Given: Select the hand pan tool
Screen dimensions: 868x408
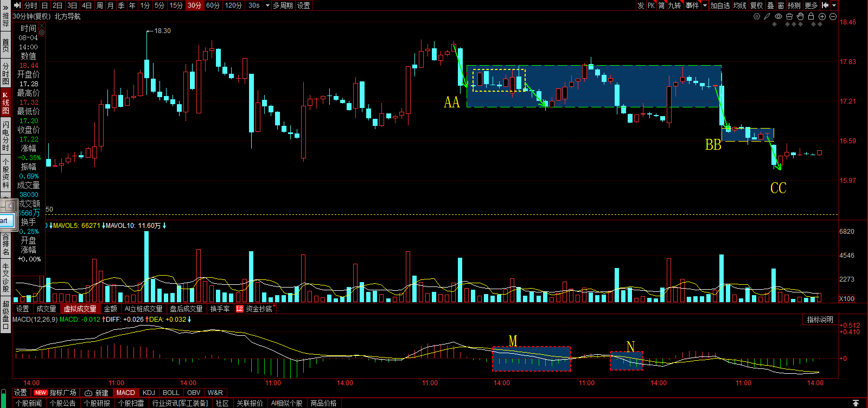Looking at the screenshot, I should (x=800, y=16).
